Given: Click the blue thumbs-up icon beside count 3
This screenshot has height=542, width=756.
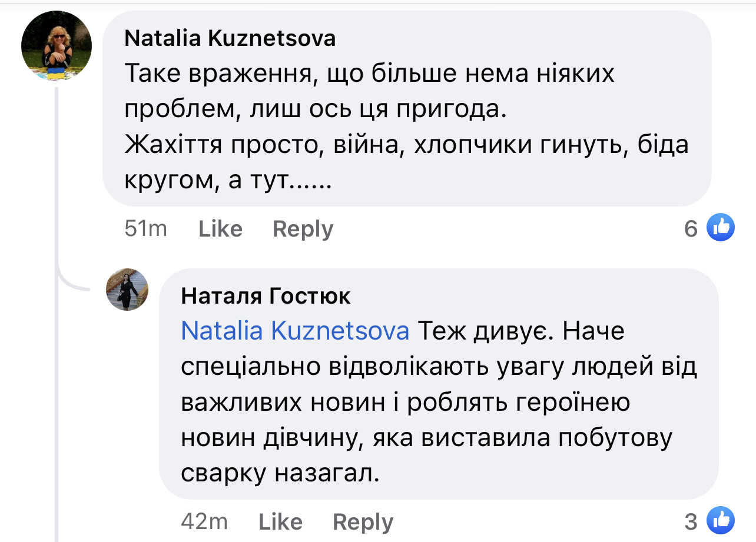Looking at the screenshot, I should click(x=720, y=520).
